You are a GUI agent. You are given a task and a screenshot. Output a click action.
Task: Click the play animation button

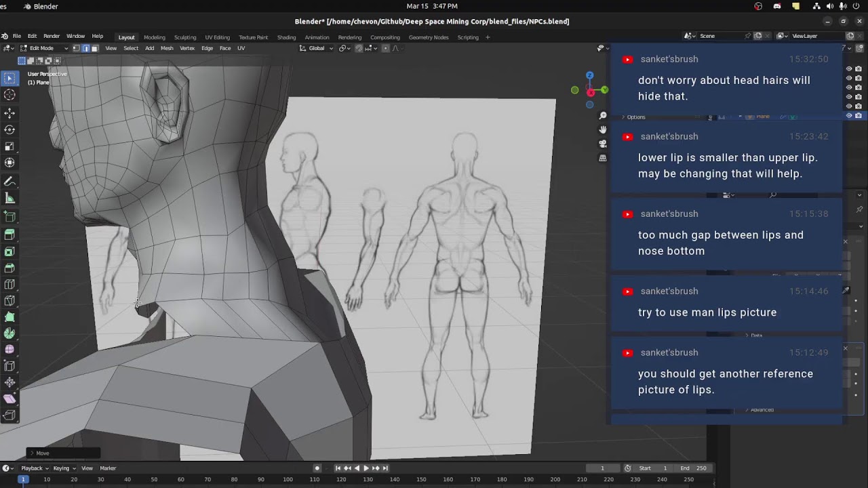point(366,468)
